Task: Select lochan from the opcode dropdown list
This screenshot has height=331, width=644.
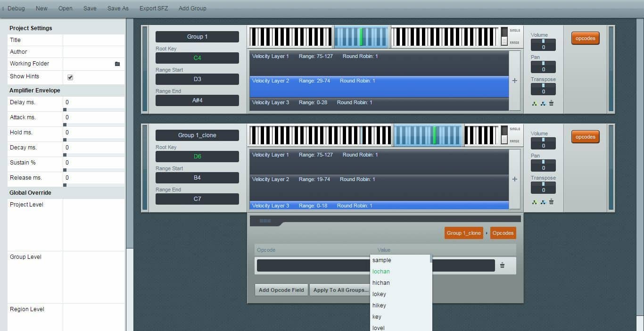Action: 381,272
